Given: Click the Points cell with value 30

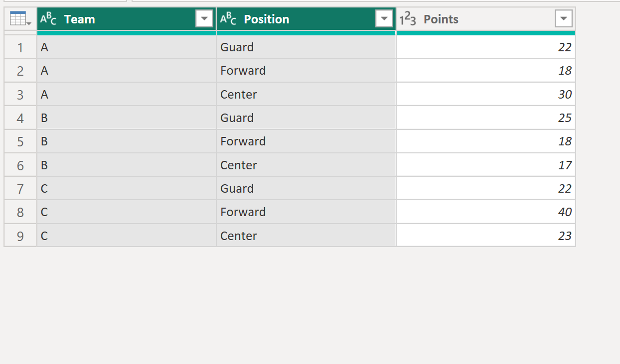Looking at the screenshot, I should click(x=486, y=95).
